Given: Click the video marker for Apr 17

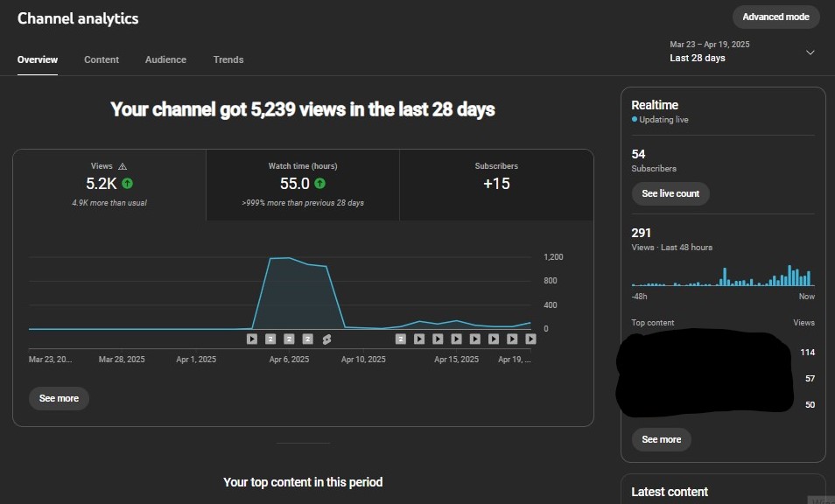Looking at the screenshot, I should (494, 339).
